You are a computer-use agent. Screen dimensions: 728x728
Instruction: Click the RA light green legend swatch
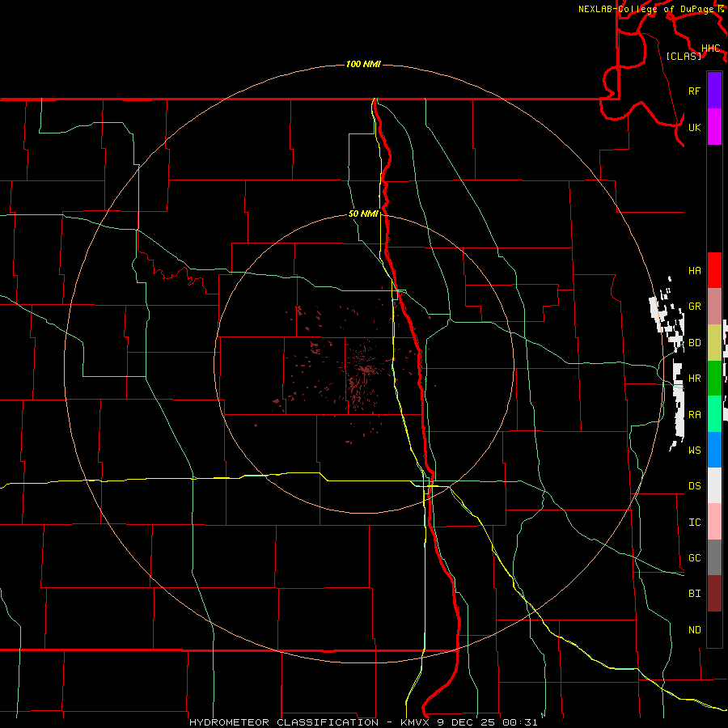coord(714,413)
